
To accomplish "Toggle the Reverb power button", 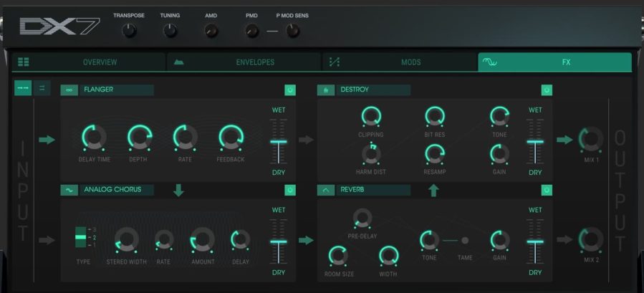I will [x=547, y=190].
